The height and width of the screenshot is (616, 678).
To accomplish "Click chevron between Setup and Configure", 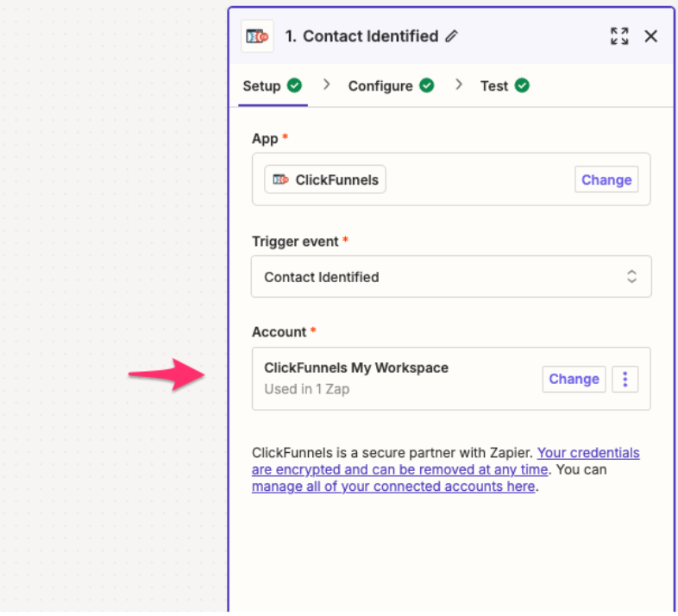I will pos(327,85).
